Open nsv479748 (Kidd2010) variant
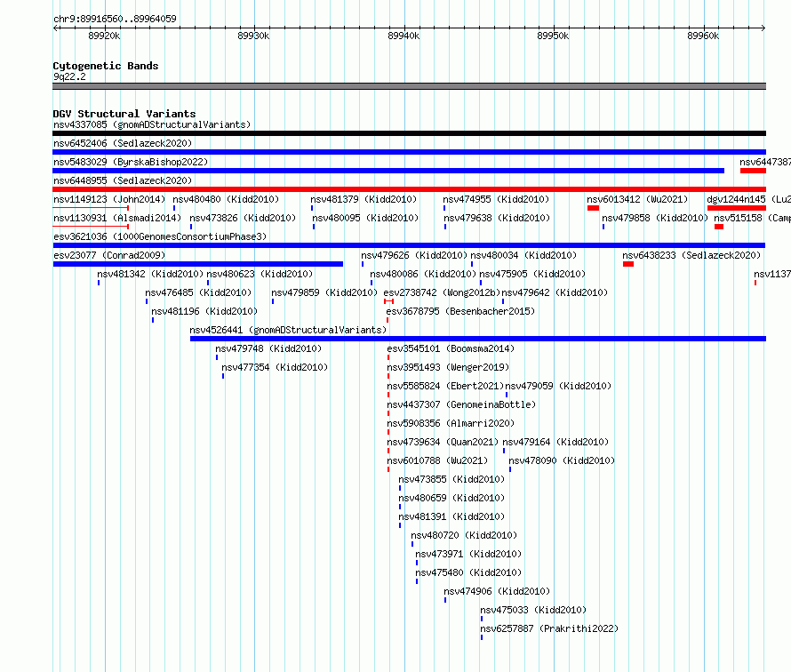This screenshot has width=791, height=672. (268, 348)
